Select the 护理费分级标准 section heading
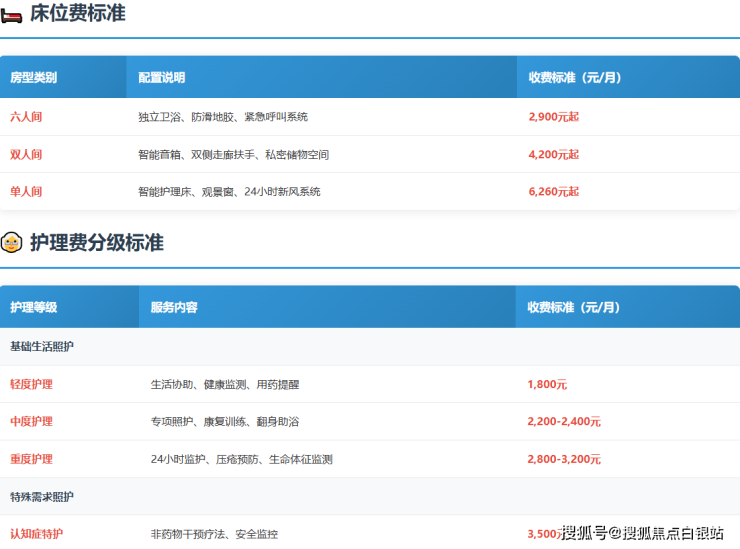Image resolution: width=740 pixels, height=549 pixels. [97, 243]
